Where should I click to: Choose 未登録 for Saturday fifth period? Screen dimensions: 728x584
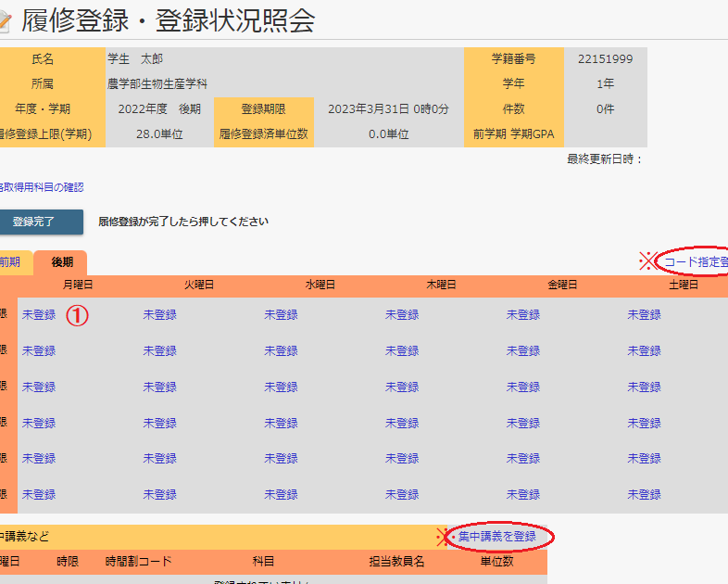[644, 459]
